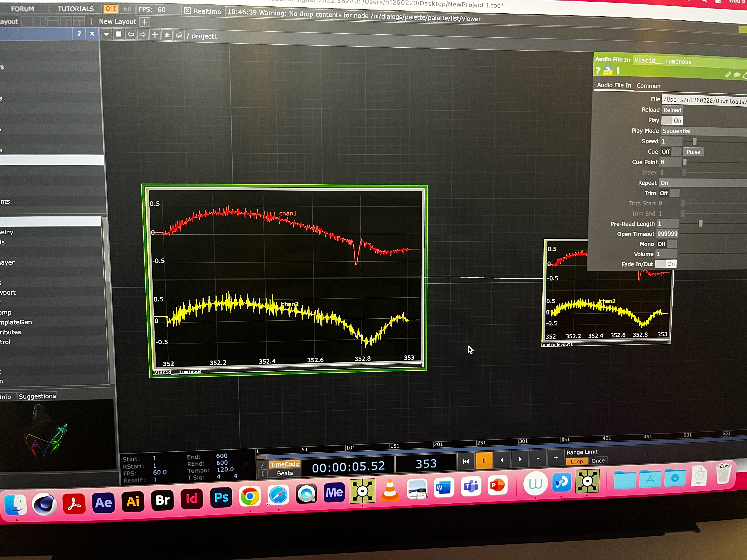Close the palette pane with X icon

(92, 34)
